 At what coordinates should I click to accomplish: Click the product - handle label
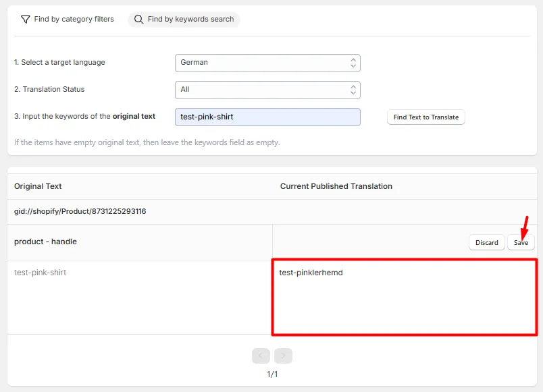click(45, 242)
